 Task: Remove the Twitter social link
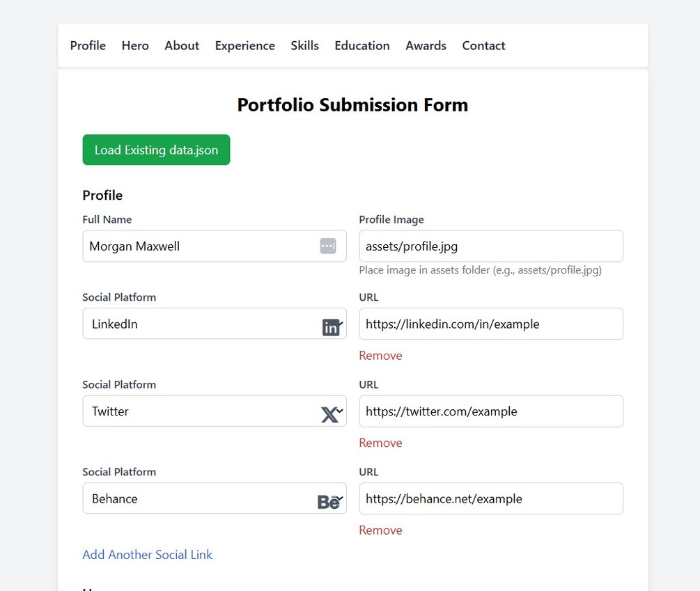(x=380, y=443)
